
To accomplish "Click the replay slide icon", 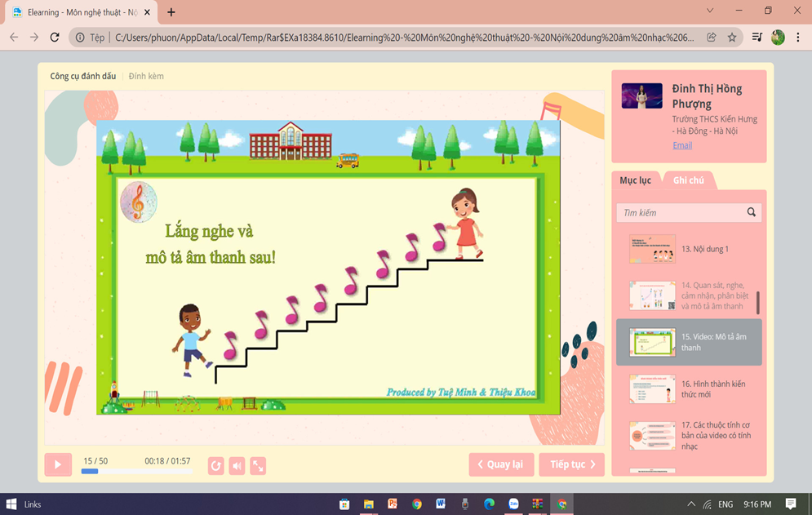I will click(215, 465).
